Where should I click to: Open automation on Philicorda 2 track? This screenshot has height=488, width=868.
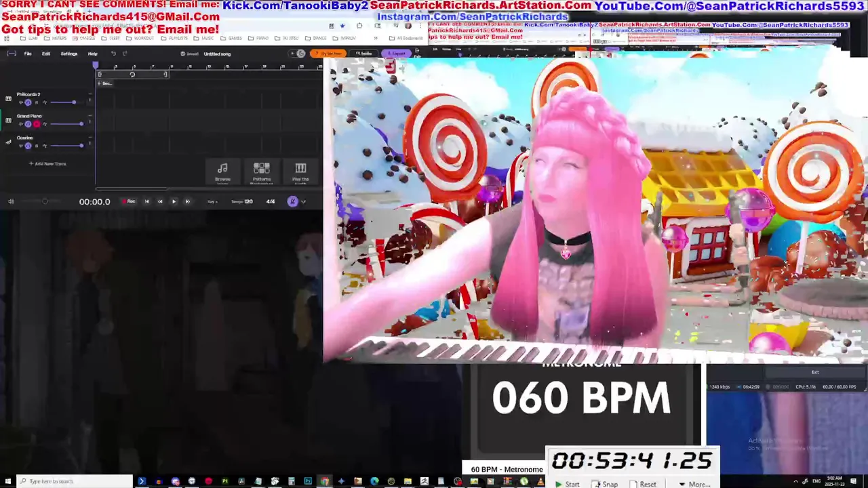(x=45, y=102)
